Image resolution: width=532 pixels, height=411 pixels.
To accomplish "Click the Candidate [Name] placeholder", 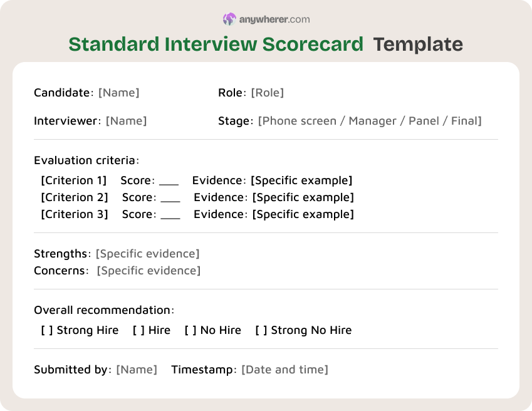I will (x=119, y=93).
